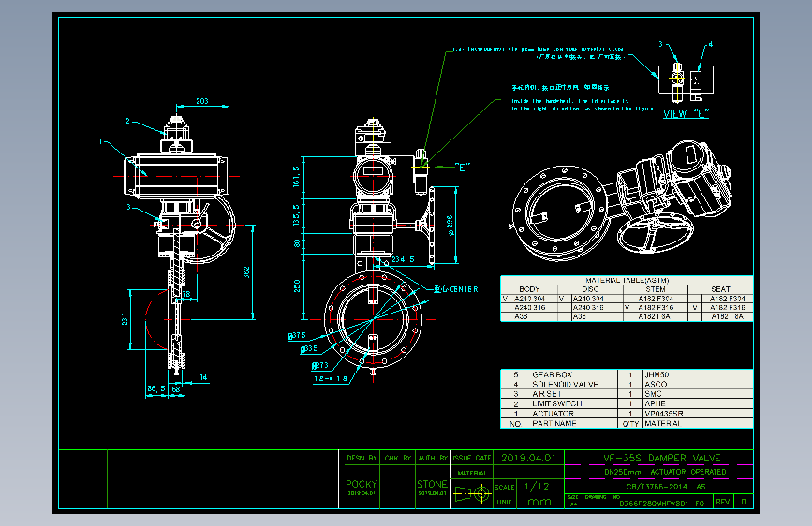Select the φ335 diameter callout

[x=309, y=348]
